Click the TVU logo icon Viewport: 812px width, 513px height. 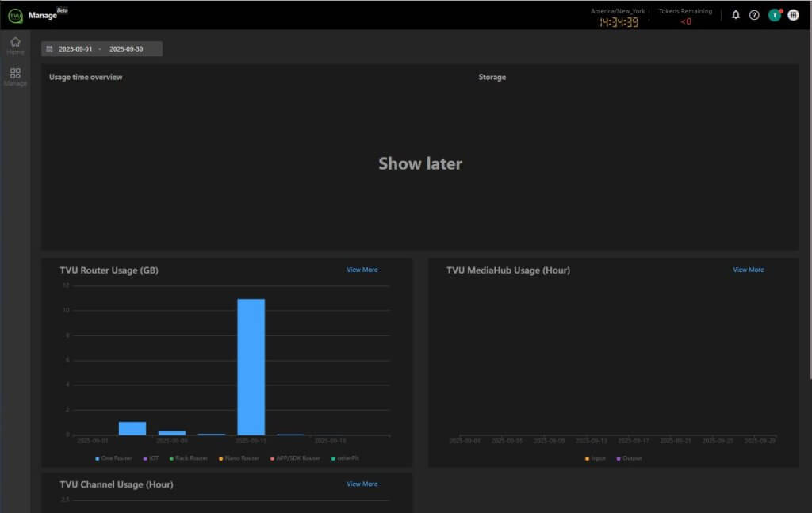[15, 15]
